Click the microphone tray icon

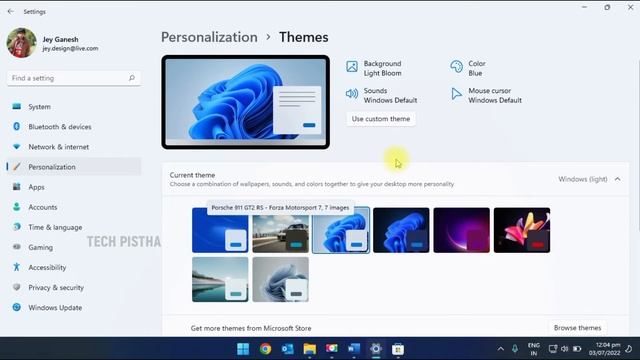point(515,349)
